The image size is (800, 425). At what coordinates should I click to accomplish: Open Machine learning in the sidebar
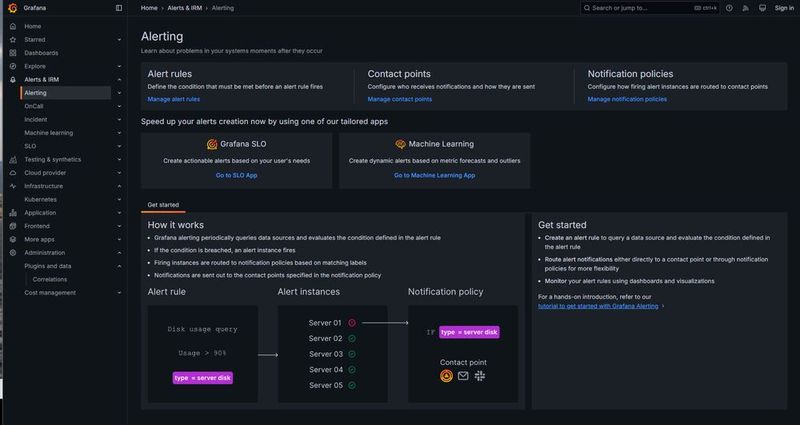48,133
